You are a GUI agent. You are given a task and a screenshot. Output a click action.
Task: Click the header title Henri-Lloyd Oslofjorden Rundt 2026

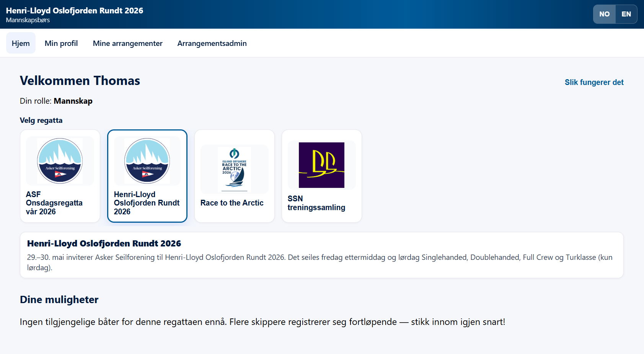(75, 11)
